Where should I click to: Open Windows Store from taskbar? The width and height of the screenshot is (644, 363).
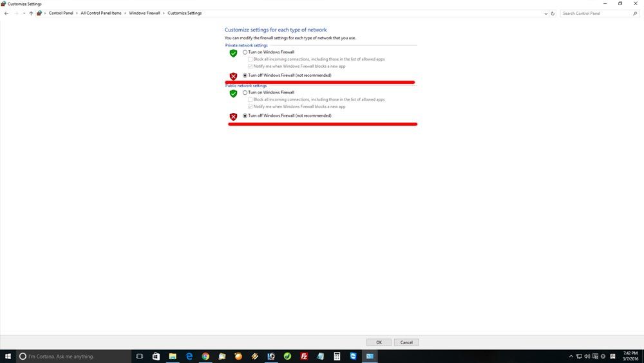click(x=156, y=356)
